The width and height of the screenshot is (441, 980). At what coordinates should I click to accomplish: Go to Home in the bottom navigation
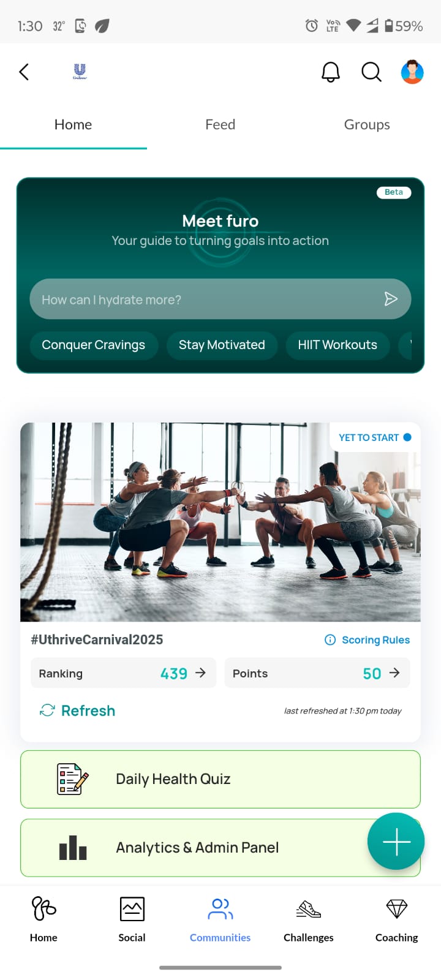pyautogui.click(x=43, y=920)
